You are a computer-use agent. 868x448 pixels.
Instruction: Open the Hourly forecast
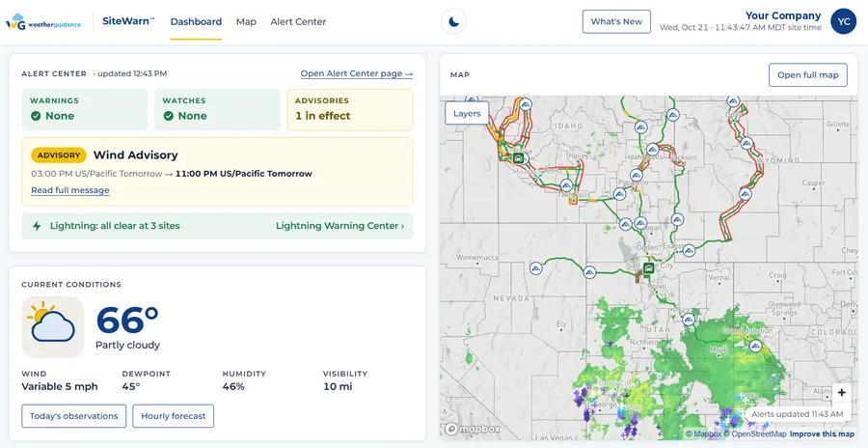pyautogui.click(x=174, y=416)
